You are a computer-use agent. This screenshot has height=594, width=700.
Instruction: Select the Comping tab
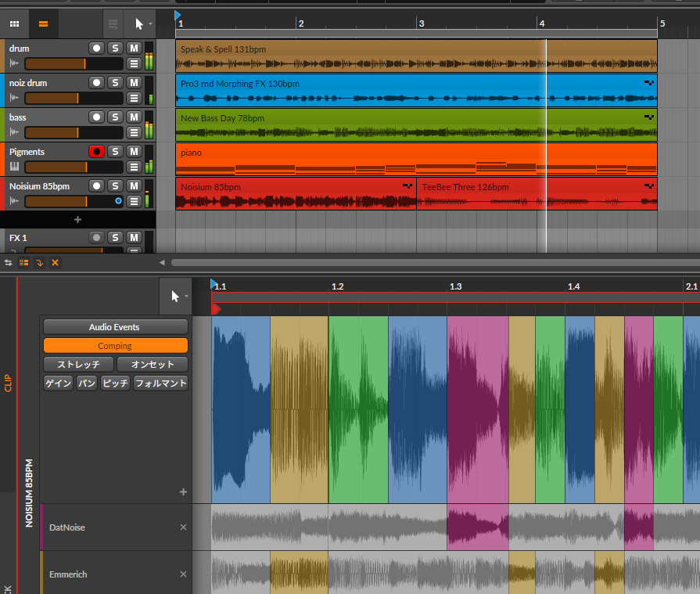pos(115,346)
